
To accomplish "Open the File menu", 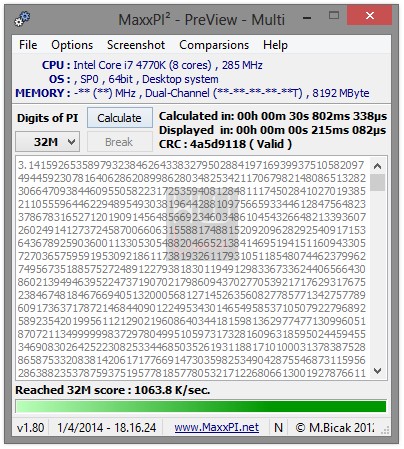I will pos(28,45).
